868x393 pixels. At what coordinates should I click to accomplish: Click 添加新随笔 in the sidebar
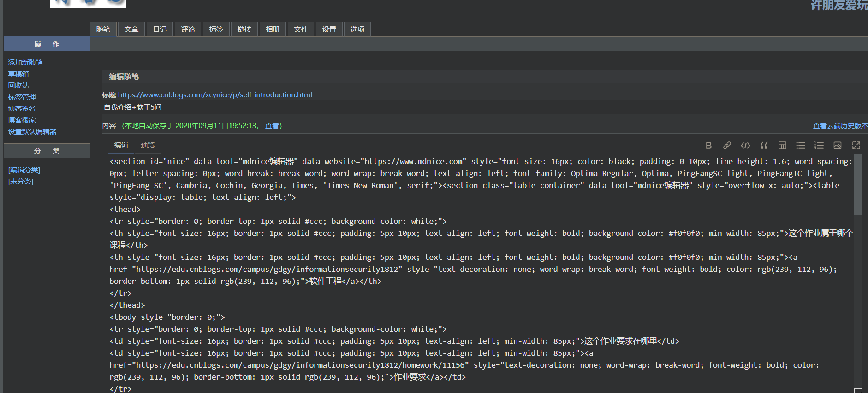pyautogui.click(x=25, y=62)
